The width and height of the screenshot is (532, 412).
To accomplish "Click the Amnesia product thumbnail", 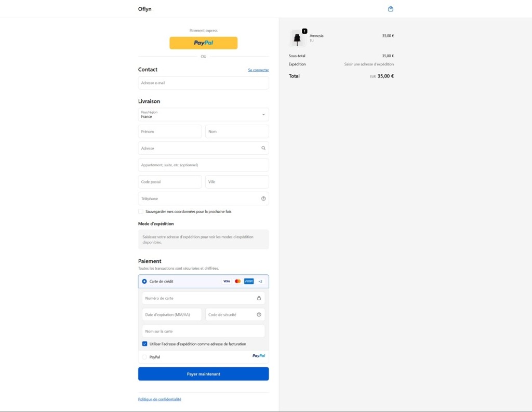I will pos(298,38).
